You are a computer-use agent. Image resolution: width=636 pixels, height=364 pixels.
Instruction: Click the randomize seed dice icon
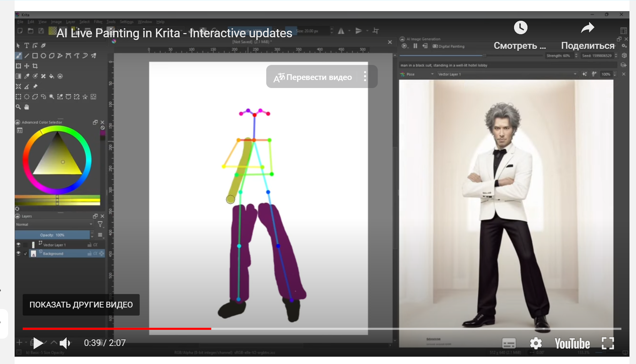(624, 56)
